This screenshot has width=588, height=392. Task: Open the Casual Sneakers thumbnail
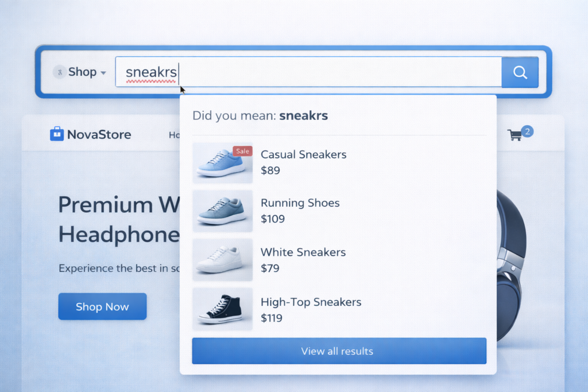(x=222, y=162)
